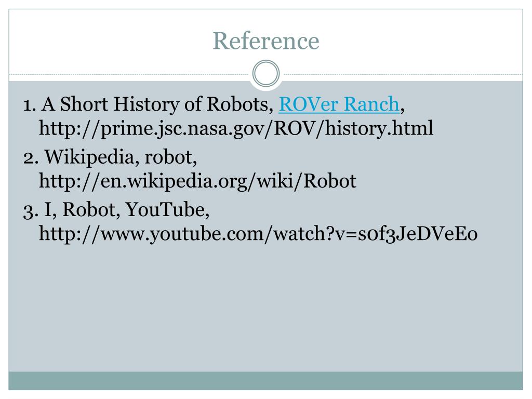Screen dimensions: 532x399
Task: Click the teal footer bar
Action: point(265,381)
